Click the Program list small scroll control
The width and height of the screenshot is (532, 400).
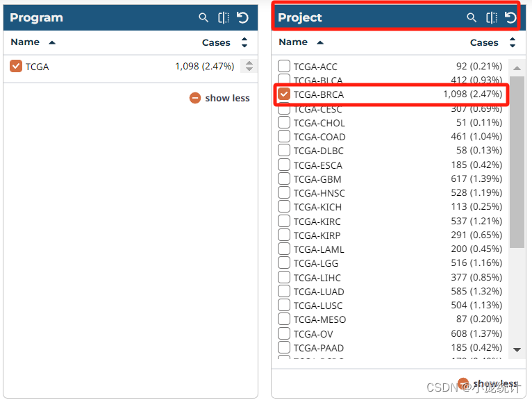[249, 66]
